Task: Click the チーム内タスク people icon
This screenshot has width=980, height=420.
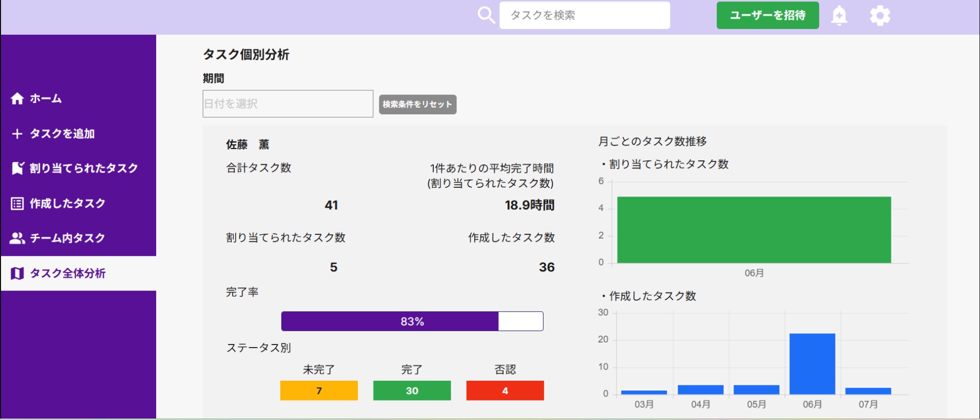Action: click(x=17, y=238)
